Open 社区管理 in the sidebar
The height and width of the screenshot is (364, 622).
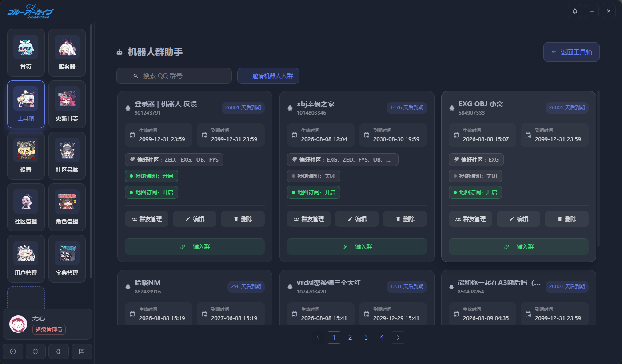coord(26,207)
